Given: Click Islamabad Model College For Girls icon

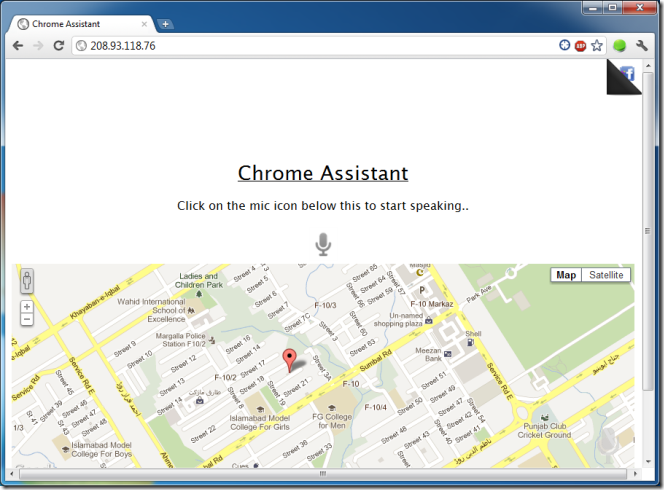Looking at the screenshot, I should point(260,409).
